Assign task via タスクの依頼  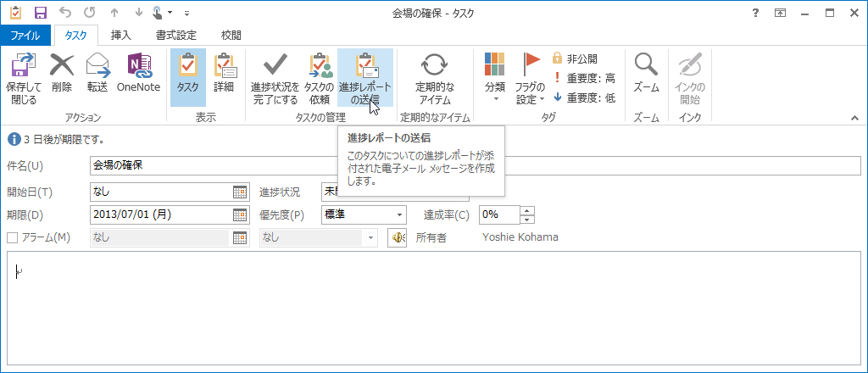click(x=319, y=79)
